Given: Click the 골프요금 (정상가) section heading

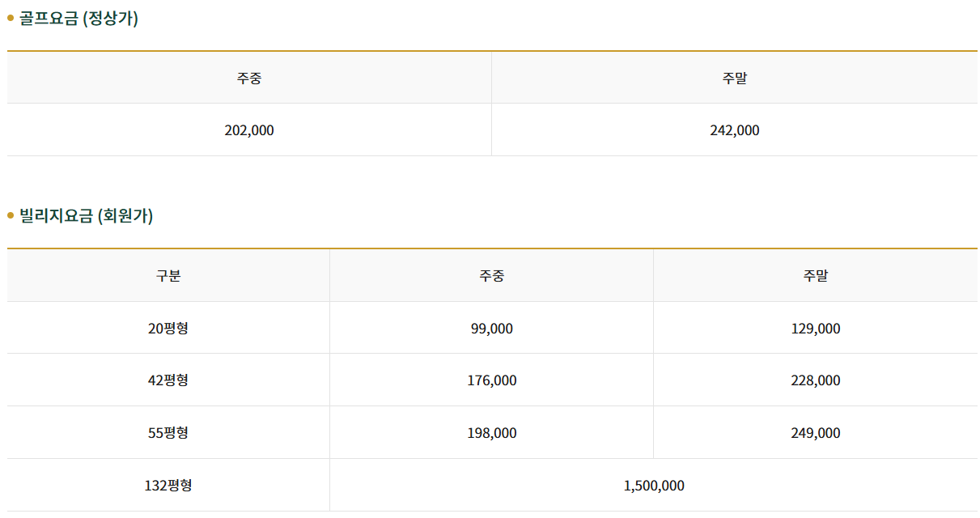Looking at the screenshot, I should coord(78,19).
